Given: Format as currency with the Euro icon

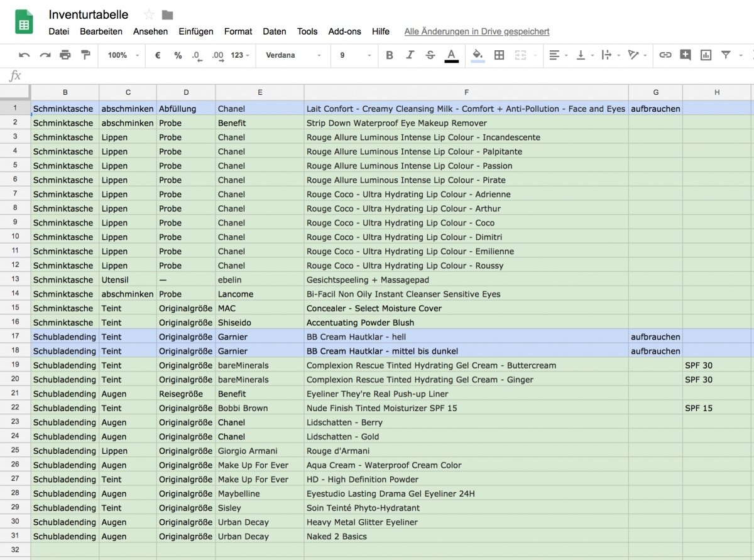Looking at the screenshot, I should pyautogui.click(x=158, y=55).
